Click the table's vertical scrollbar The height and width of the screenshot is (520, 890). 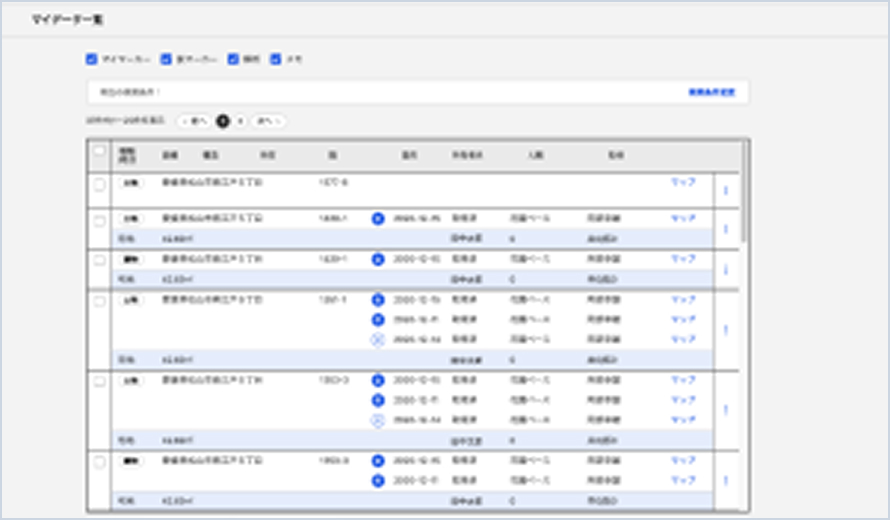pos(744,193)
